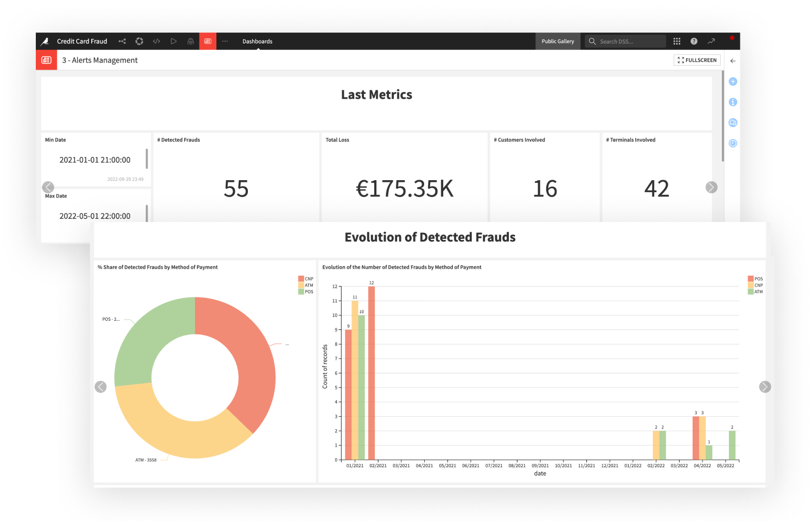
Task: Open the Credit Card Fraud project link
Action: [x=82, y=41]
